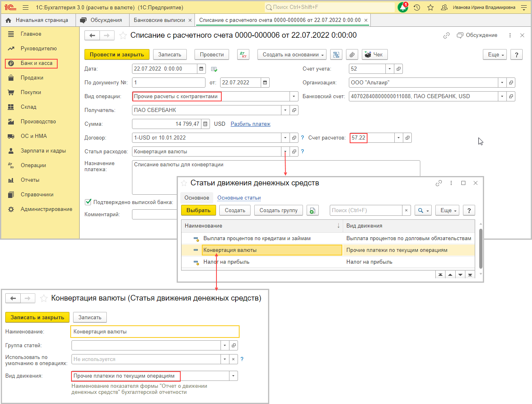
Task: Click the Записать button in document toolbar
Action: point(170,55)
